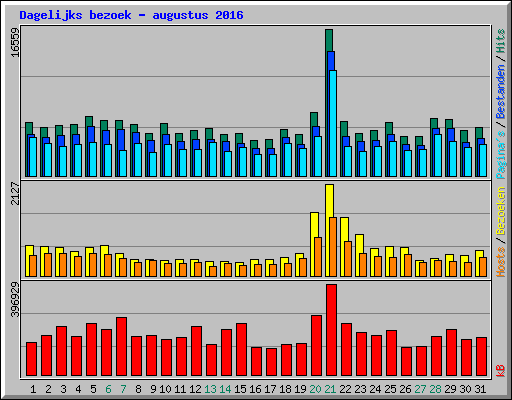Viewport: 512px width, 400px height.
Task: Click the tallest red kB bar on day 21
Action: [331, 330]
